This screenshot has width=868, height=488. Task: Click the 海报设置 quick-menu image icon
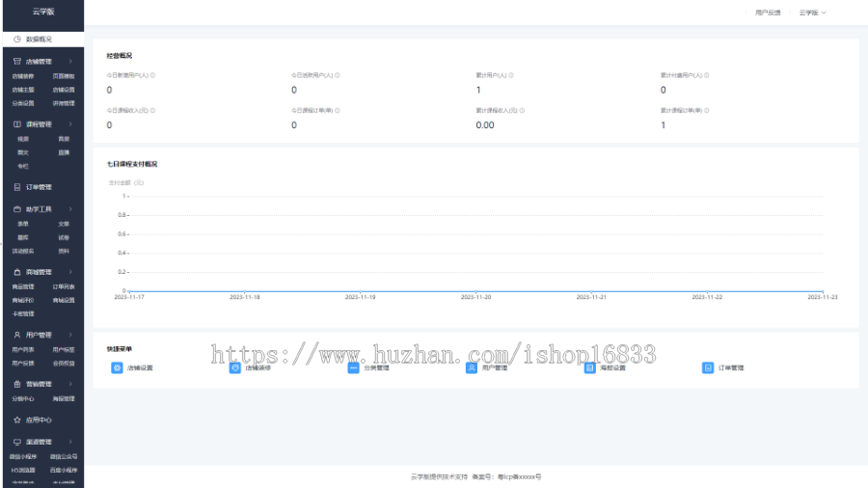(590, 368)
